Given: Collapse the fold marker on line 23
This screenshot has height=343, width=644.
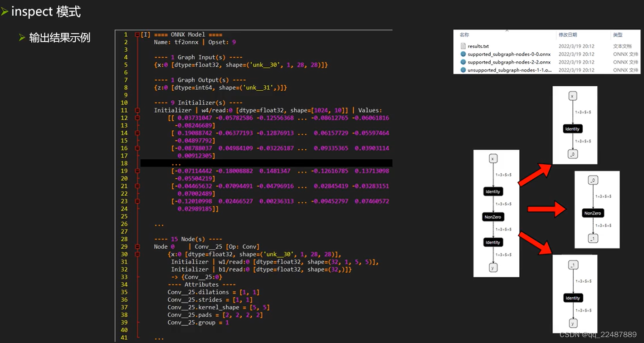Looking at the screenshot, I should point(137,201).
